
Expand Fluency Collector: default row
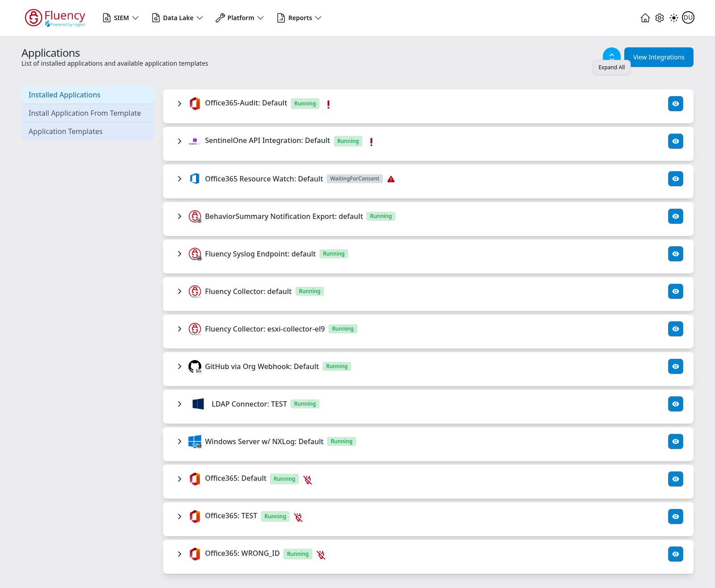coord(180,291)
